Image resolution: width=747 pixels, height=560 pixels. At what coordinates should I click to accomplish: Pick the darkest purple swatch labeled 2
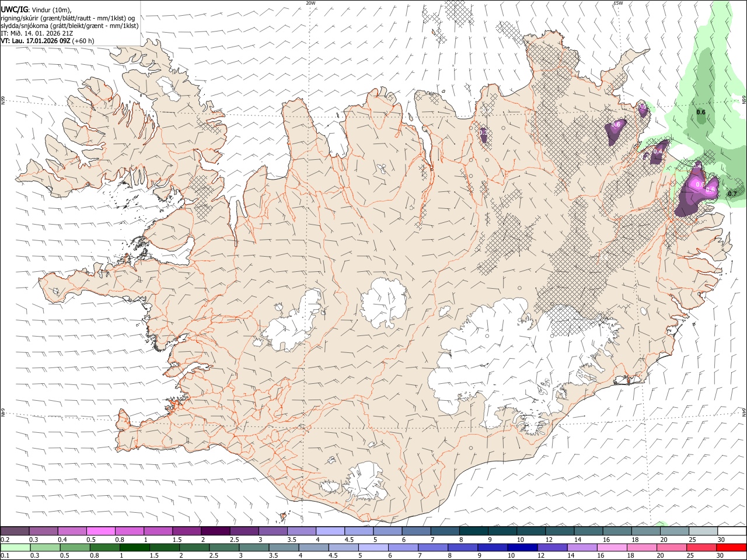pyautogui.click(x=215, y=531)
